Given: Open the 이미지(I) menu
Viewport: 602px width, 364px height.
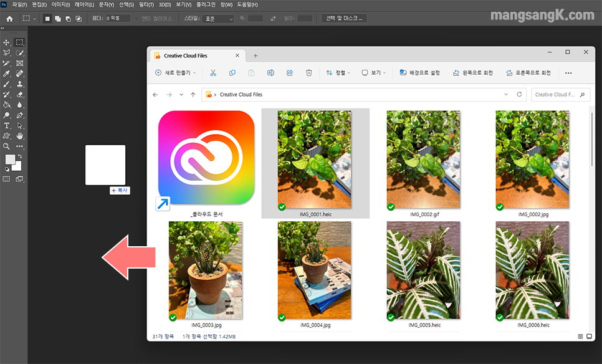Looking at the screenshot, I should coord(60,4).
